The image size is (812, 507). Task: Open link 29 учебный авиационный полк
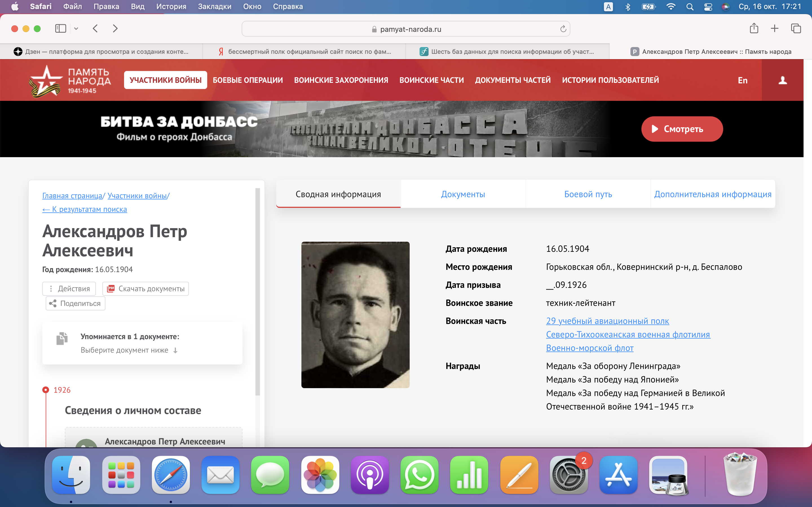tap(607, 321)
